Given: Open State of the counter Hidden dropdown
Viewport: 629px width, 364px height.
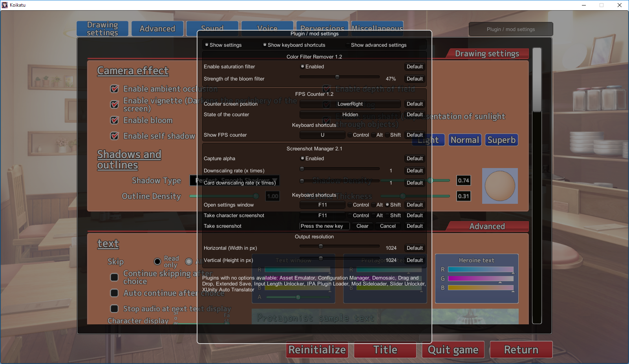Looking at the screenshot, I should [350, 115].
